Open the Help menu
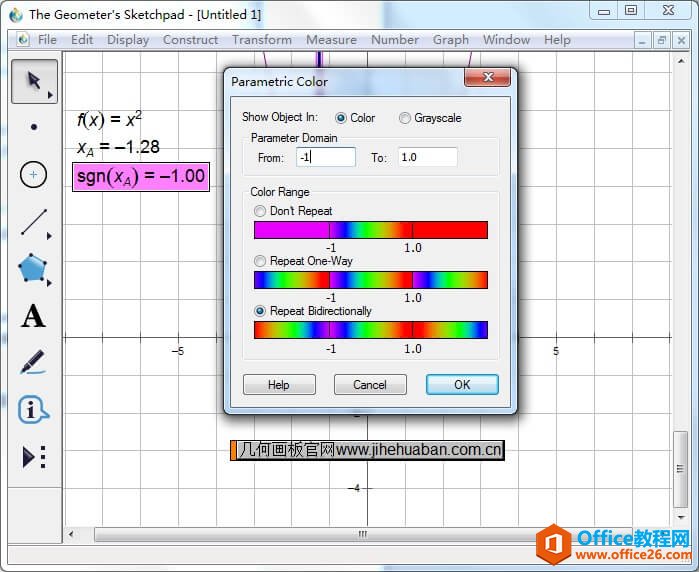699x572 pixels. [557, 40]
